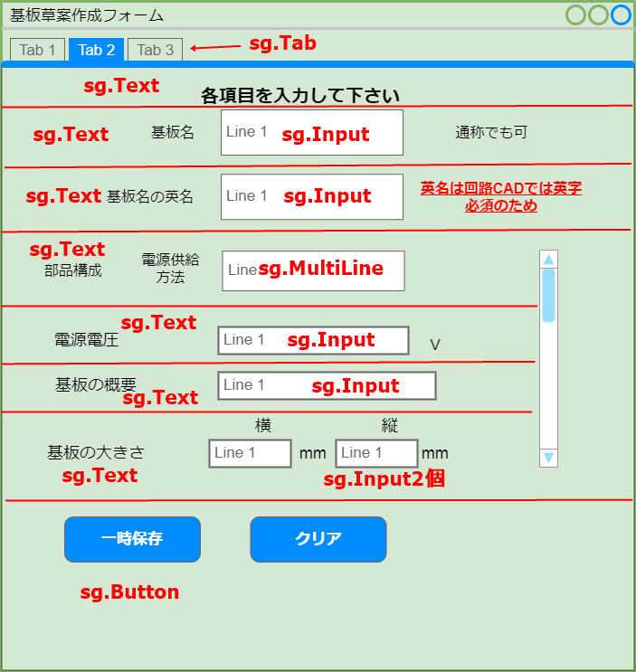Click the 電源供給方法 multiline box
Viewport: 636px width, 672px height.
click(313, 270)
